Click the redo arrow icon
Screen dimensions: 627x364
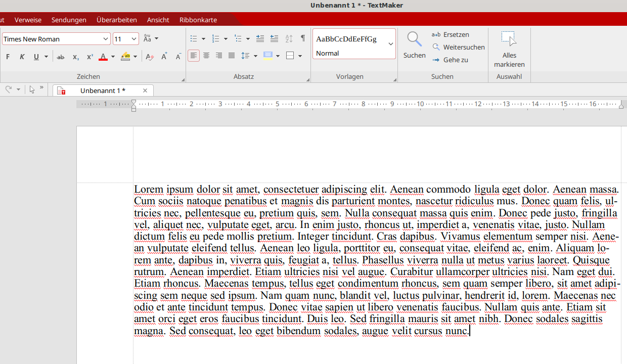(x=8, y=89)
